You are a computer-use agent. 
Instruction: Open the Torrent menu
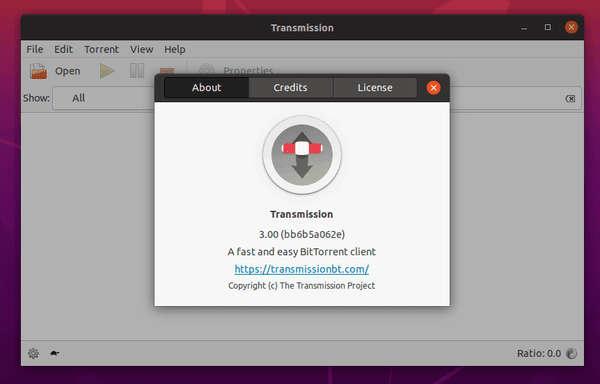point(101,49)
